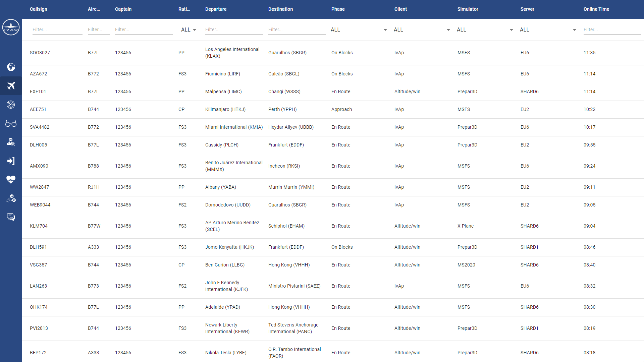The height and width of the screenshot is (362, 644).
Task: Filter by typing in the Departure field
Action: pos(233,29)
